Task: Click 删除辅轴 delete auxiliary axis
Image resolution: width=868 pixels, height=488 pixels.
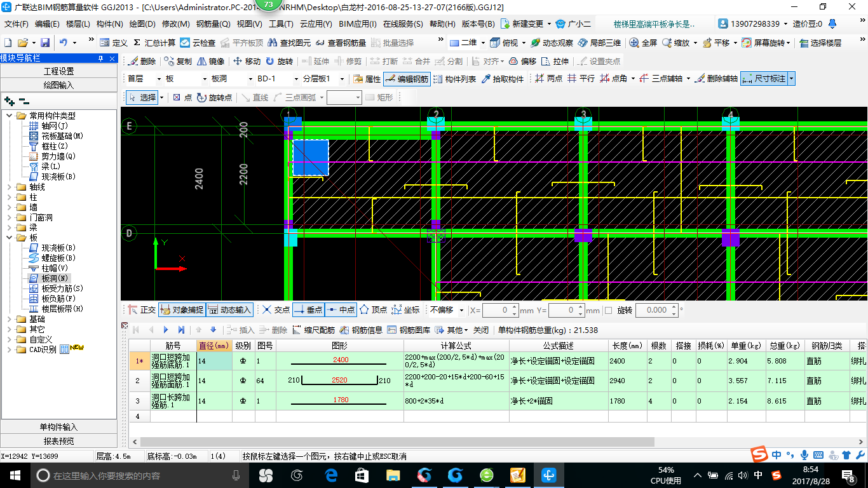Action: click(716, 79)
